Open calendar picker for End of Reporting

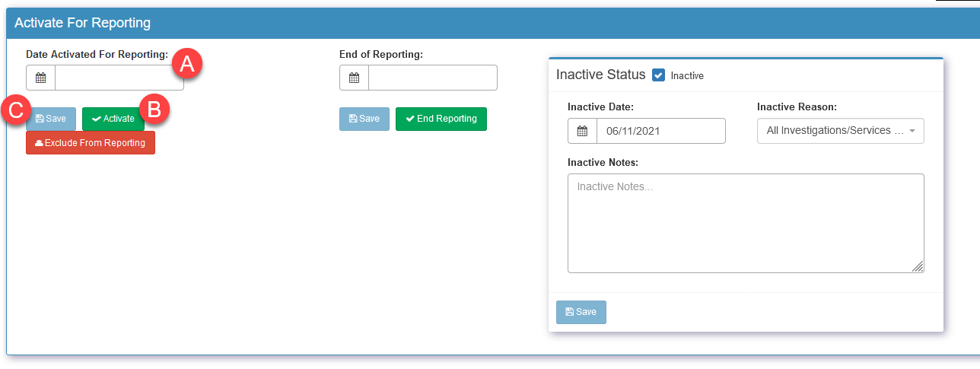pos(355,78)
